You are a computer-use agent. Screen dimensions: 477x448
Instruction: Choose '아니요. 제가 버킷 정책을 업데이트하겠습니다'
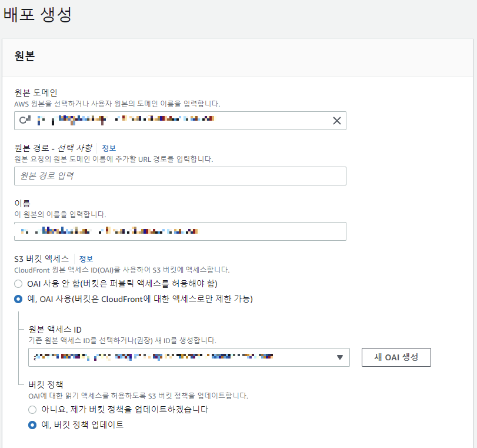(32, 410)
